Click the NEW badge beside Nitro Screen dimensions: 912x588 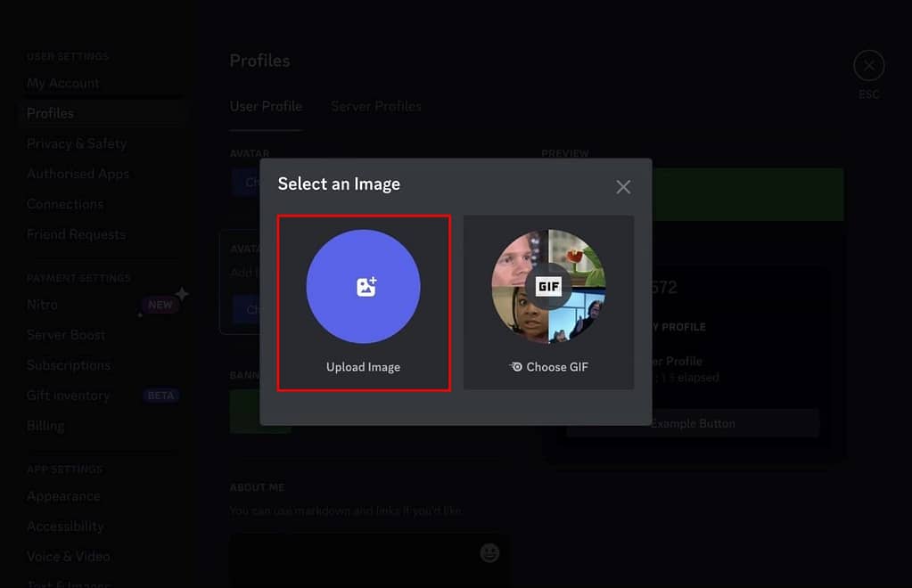160,305
